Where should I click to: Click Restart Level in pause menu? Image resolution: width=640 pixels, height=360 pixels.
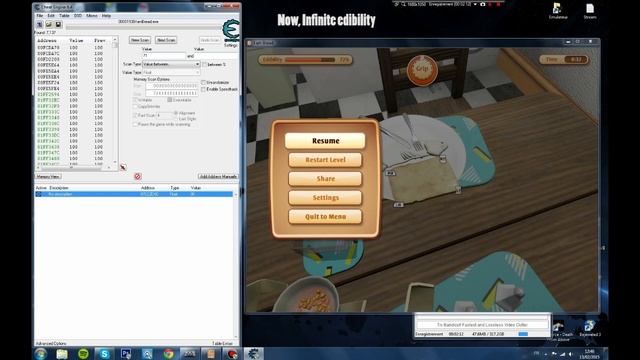click(325, 160)
